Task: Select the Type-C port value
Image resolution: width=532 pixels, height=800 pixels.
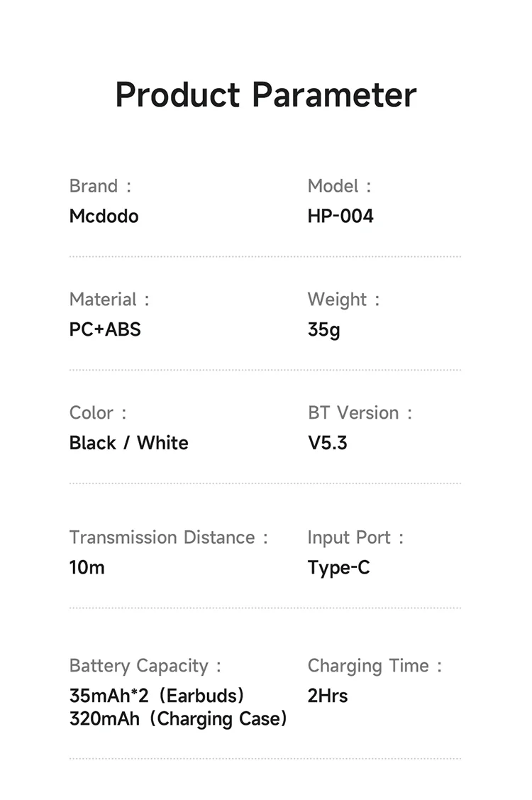Action: (339, 567)
